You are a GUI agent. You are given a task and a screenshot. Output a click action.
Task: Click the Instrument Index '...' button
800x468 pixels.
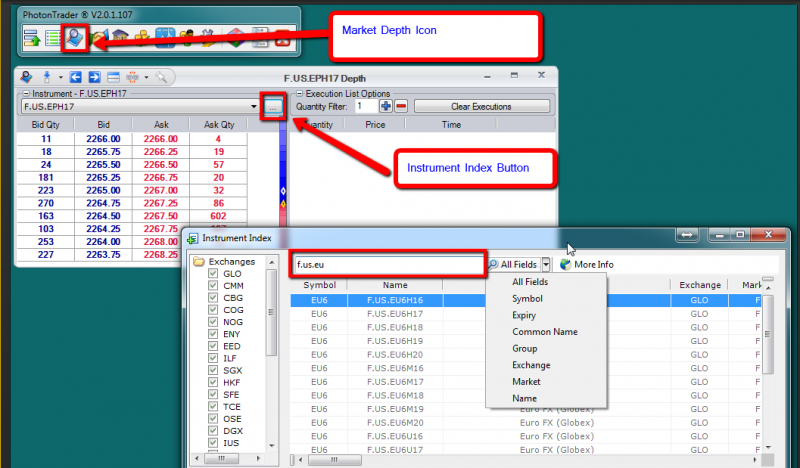coord(273,107)
